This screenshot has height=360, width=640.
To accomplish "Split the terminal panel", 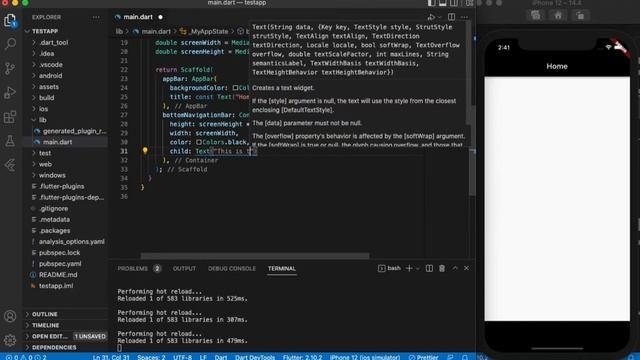I will coord(429,268).
